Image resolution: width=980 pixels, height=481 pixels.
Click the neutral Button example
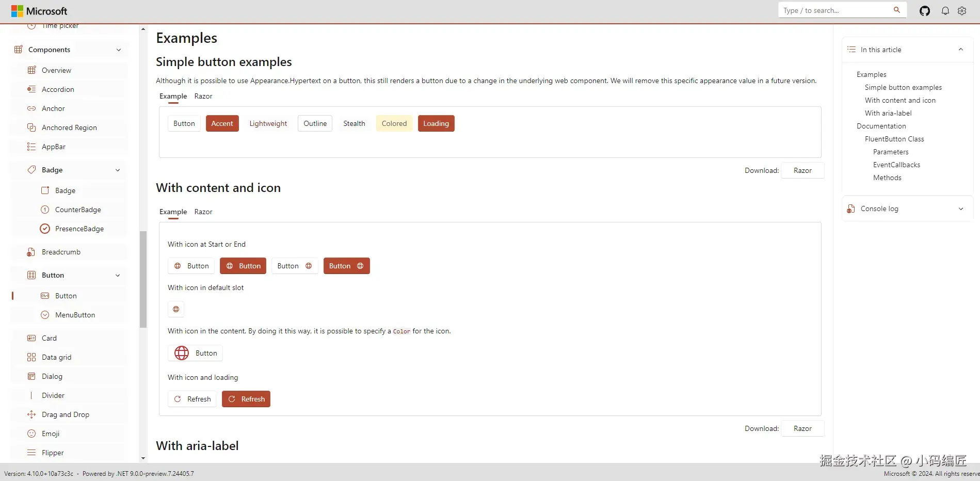point(184,123)
